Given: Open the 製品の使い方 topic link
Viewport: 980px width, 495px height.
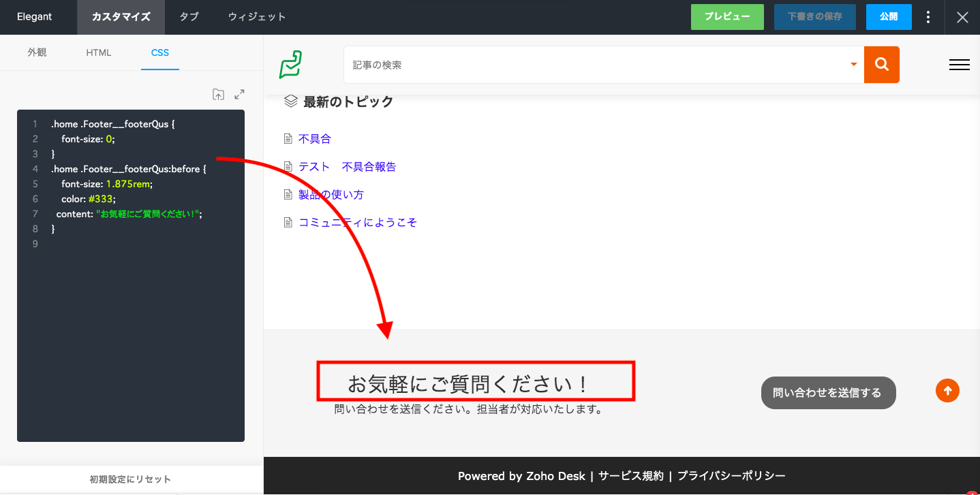Looking at the screenshot, I should click(331, 195).
